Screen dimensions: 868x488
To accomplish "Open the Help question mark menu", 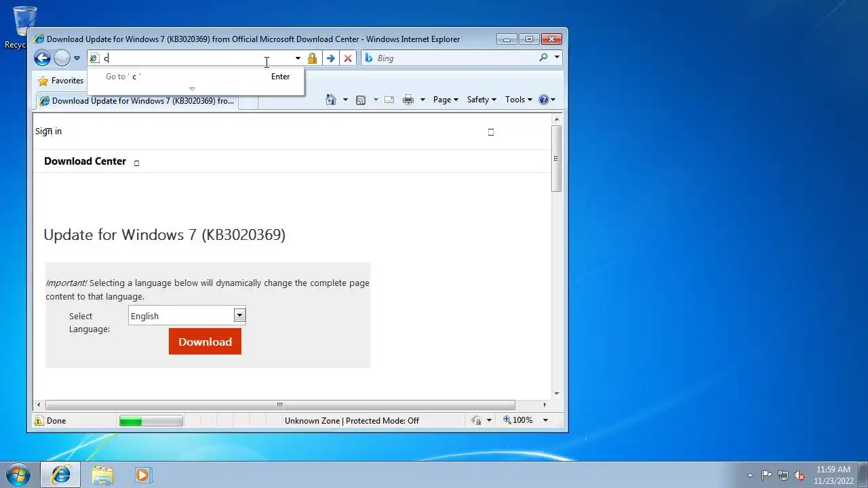I will point(547,100).
